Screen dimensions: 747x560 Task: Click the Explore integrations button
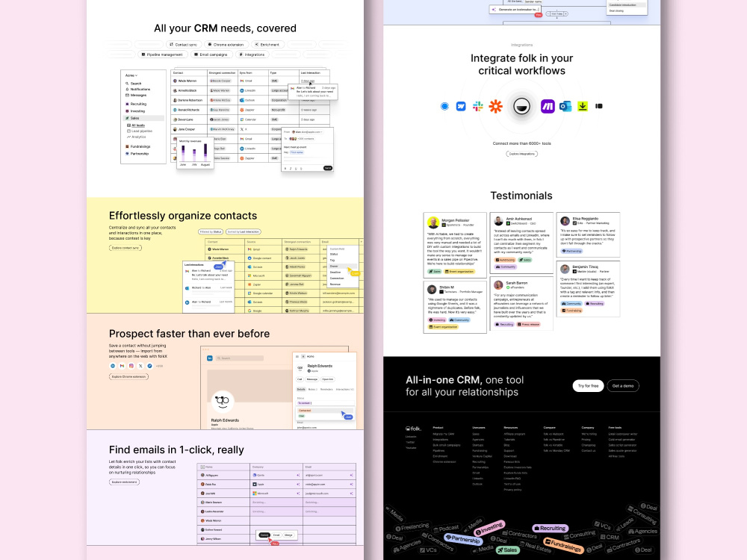pos(521,154)
